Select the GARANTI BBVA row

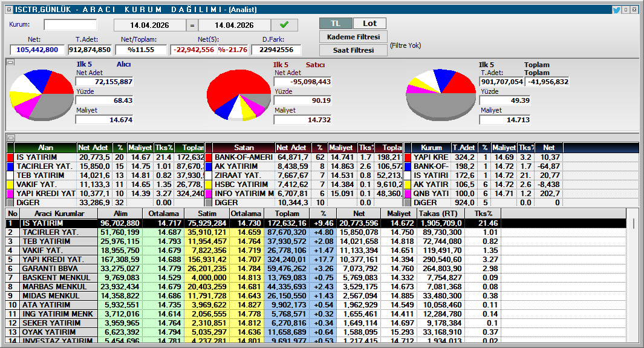tap(59, 269)
